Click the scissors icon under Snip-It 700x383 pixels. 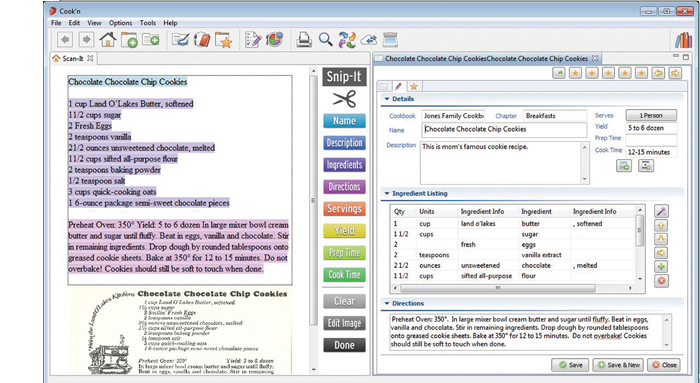coord(344,99)
